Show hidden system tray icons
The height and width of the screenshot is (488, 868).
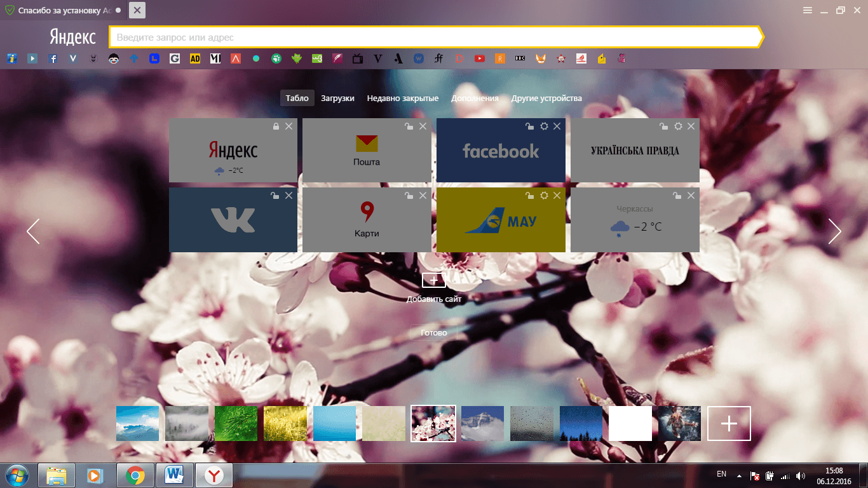739,475
